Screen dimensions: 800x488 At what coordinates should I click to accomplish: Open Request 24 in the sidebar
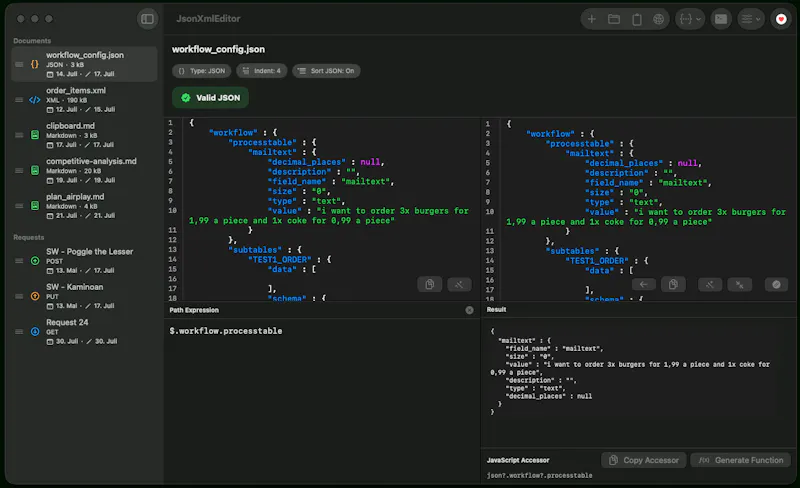84,331
